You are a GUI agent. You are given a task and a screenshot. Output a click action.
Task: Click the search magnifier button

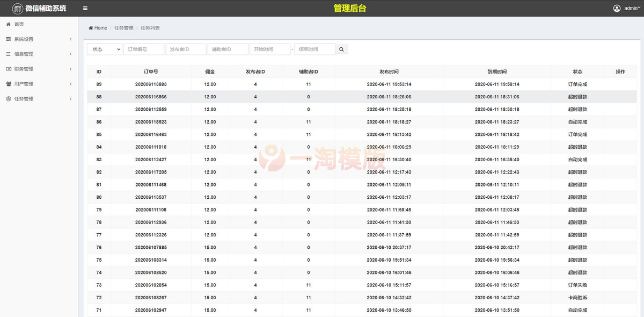tap(342, 49)
